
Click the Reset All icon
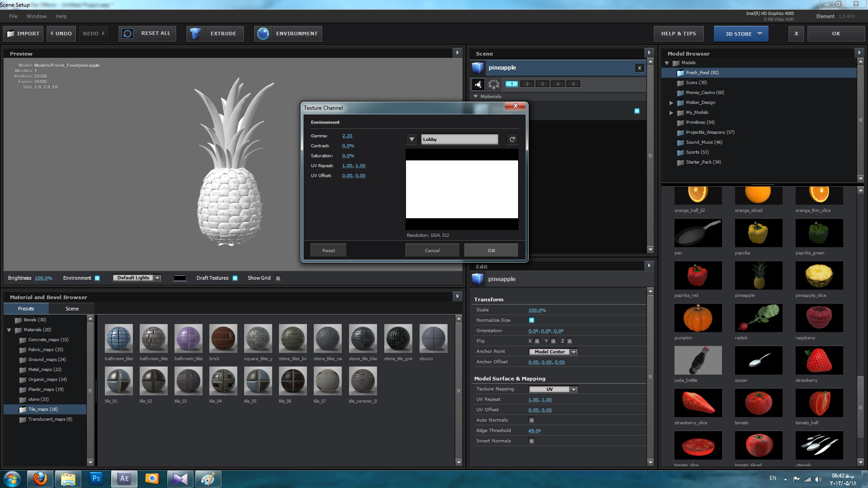click(127, 33)
